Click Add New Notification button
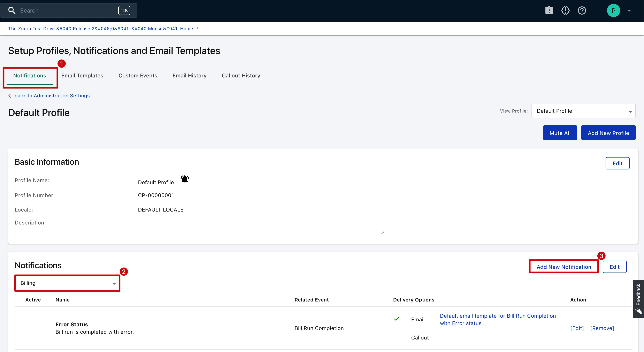644x352 pixels. tap(563, 267)
